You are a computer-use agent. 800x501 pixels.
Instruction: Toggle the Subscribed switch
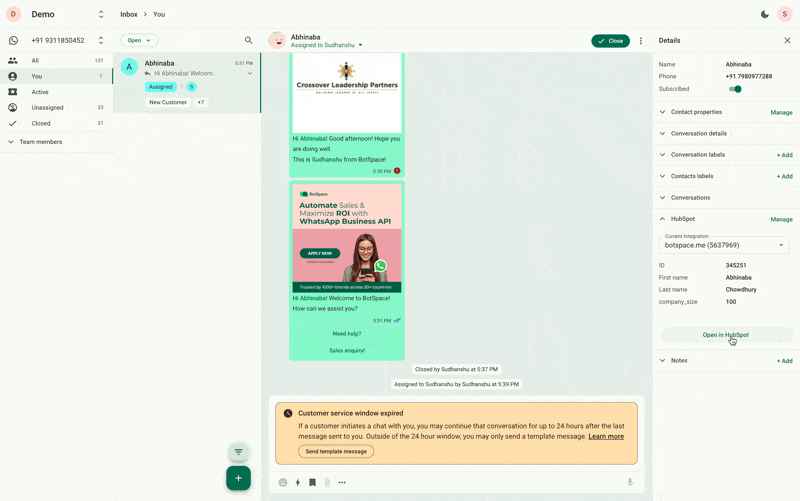(735, 89)
